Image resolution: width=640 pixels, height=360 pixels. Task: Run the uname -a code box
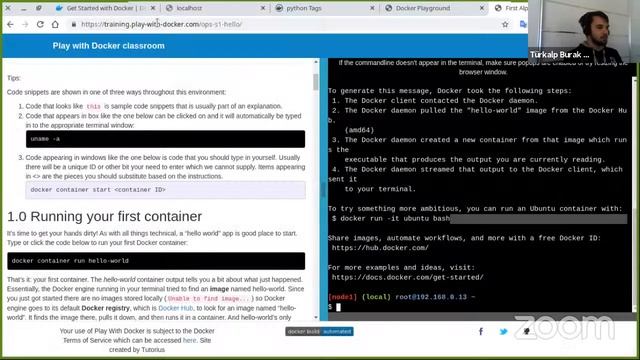click(165, 139)
